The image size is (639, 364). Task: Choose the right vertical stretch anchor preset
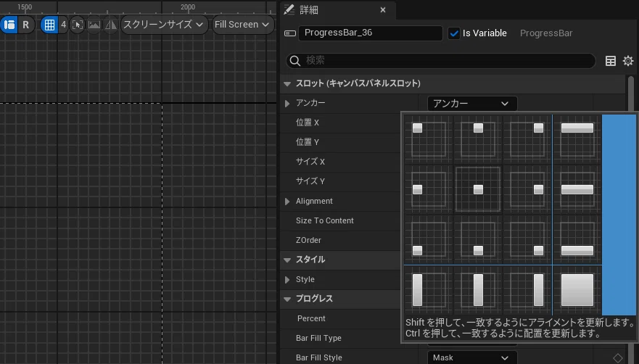(527, 290)
